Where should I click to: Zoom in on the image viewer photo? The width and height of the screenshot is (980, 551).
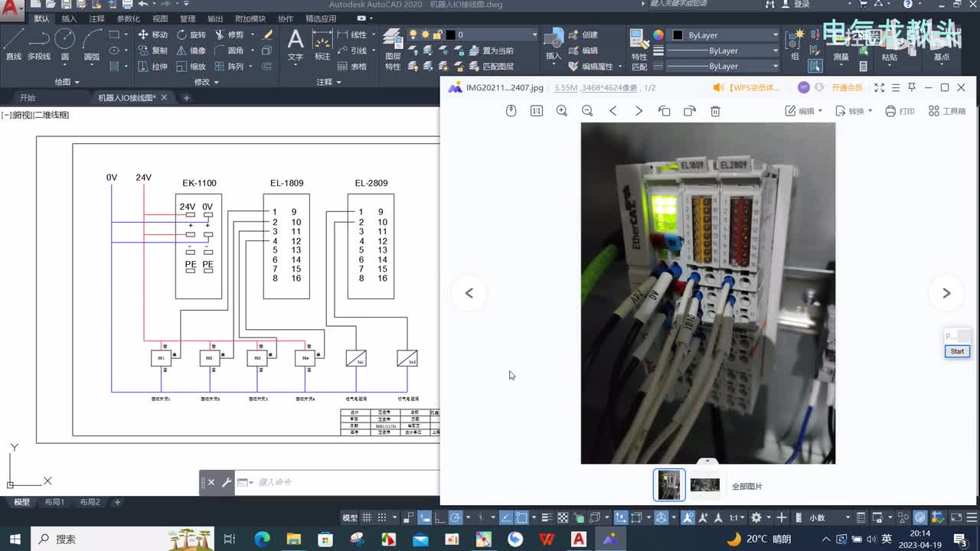click(x=562, y=111)
